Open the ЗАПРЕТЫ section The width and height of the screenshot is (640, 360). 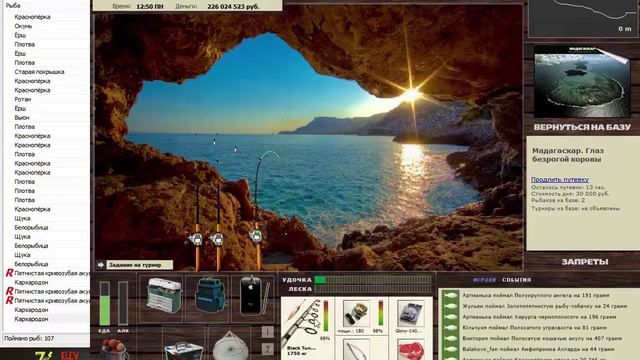point(584,262)
